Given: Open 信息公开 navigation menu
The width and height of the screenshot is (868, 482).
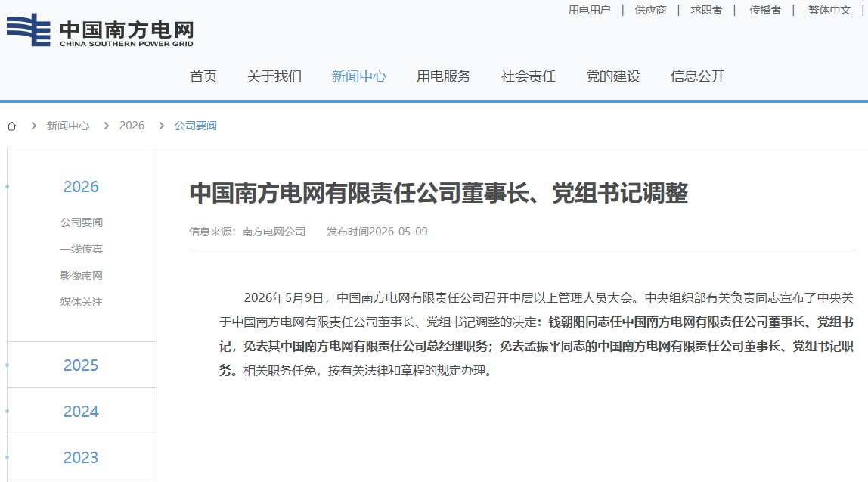Looking at the screenshot, I should pyautogui.click(x=697, y=76).
